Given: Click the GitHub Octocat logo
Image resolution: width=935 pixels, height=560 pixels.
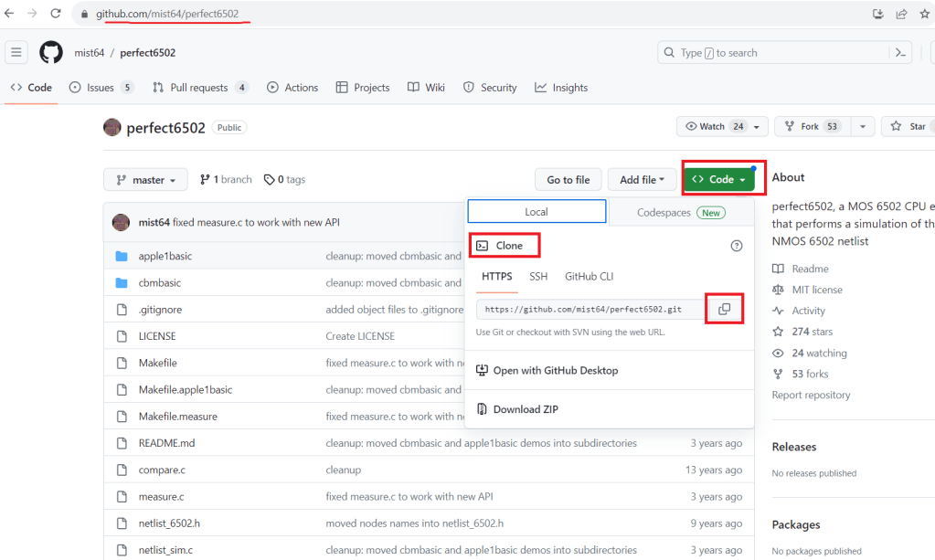Looking at the screenshot, I should [x=51, y=53].
